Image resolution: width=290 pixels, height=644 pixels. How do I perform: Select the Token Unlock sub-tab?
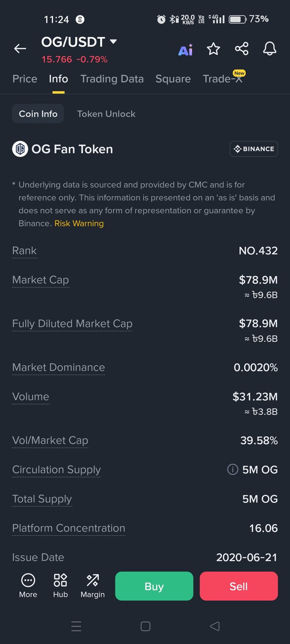pyautogui.click(x=106, y=114)
